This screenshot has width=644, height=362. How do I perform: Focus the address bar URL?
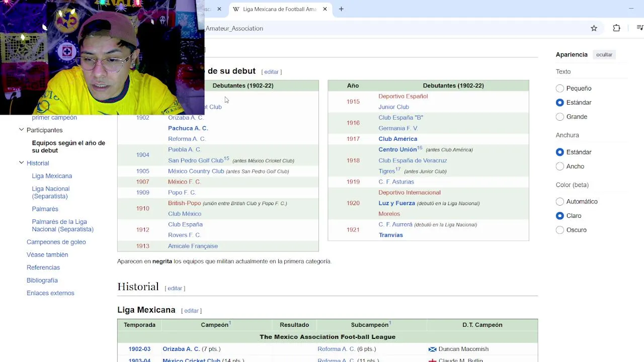tap(234, 28)
